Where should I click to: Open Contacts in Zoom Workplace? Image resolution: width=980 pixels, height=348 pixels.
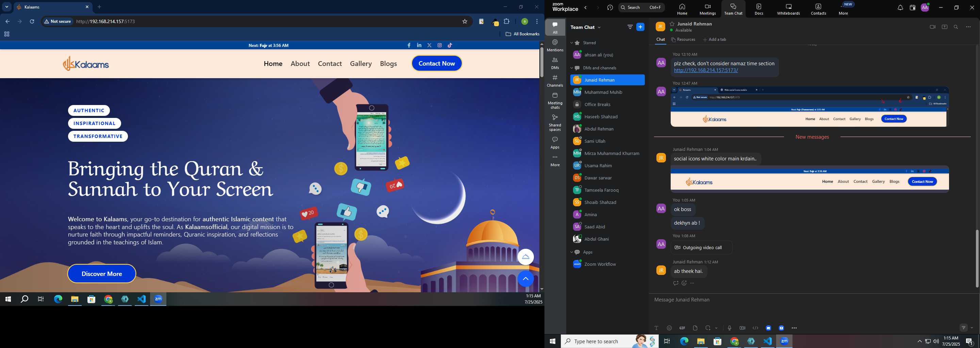pos(818,9)
